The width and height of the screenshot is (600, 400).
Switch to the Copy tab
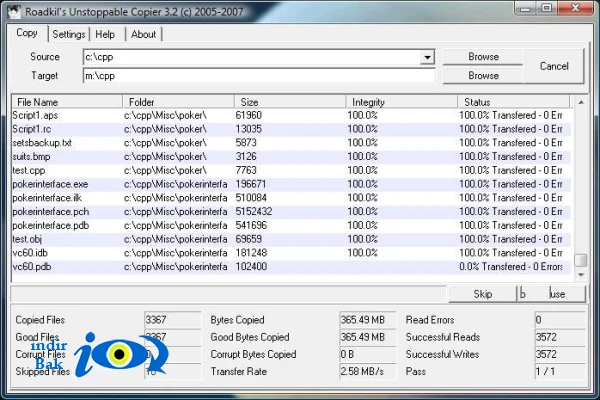(x=27, y=33)
